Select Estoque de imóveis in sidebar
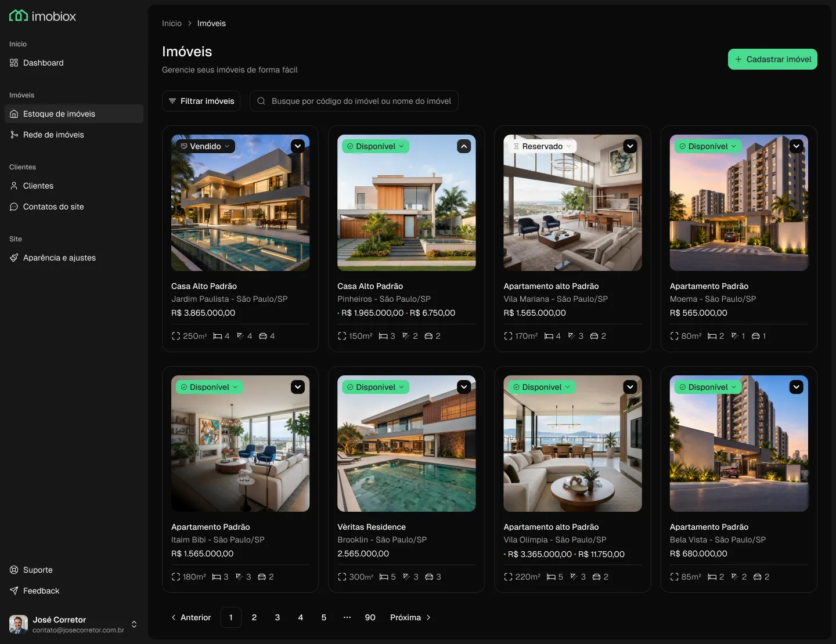 pyautogui.click(x=74, y=114)
